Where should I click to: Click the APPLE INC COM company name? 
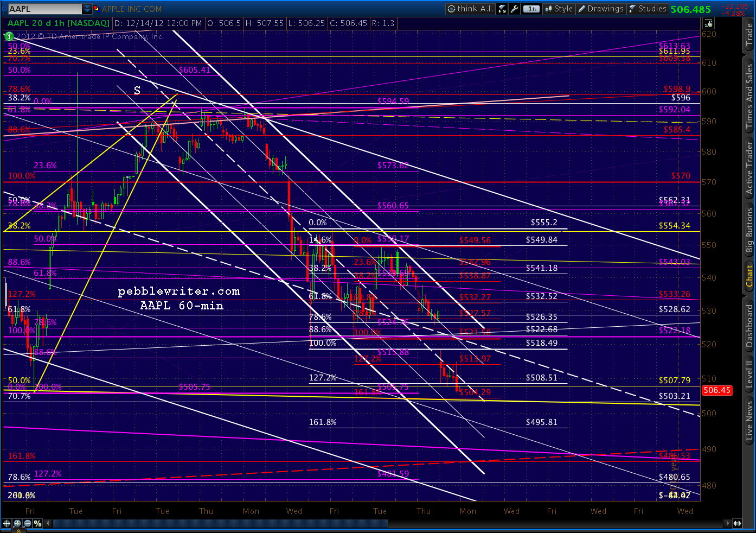point(132,9)
